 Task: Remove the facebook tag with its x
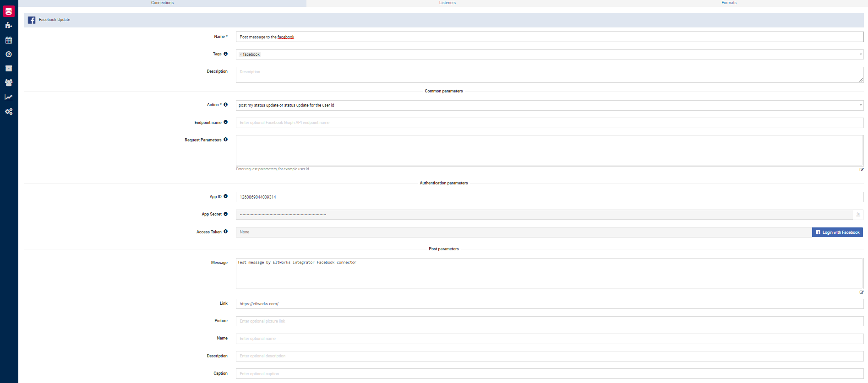tap(240, 54)
